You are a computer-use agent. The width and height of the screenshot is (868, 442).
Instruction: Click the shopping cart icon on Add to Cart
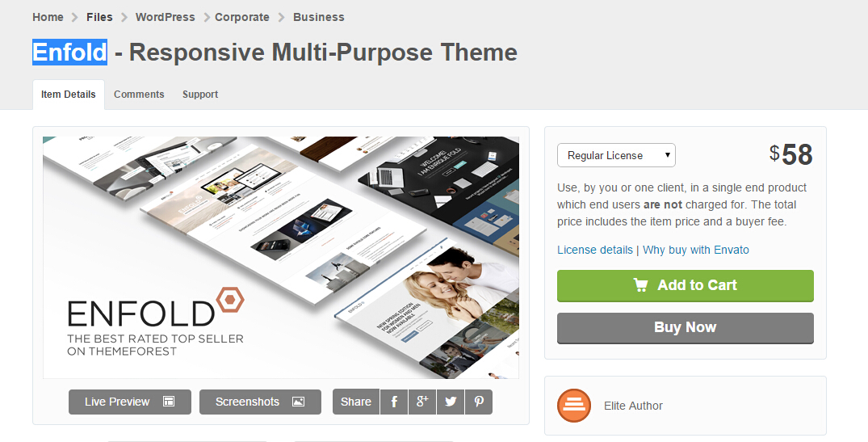click(x=640, y=285)
